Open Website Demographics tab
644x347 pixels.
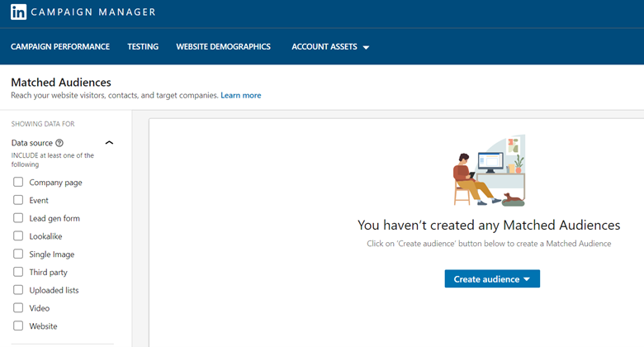click(224, 47)
